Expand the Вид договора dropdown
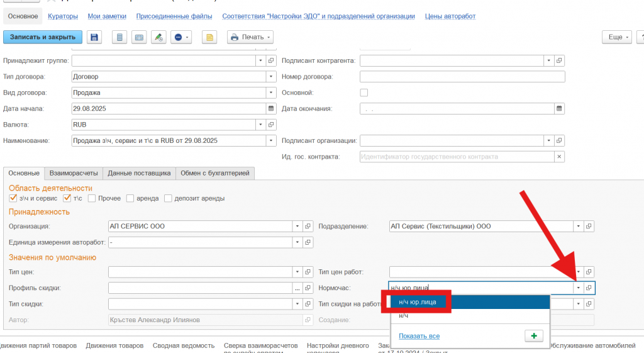The height and width of the screenshot is (353, 644). pyautogui.click(x=271, y=92)
